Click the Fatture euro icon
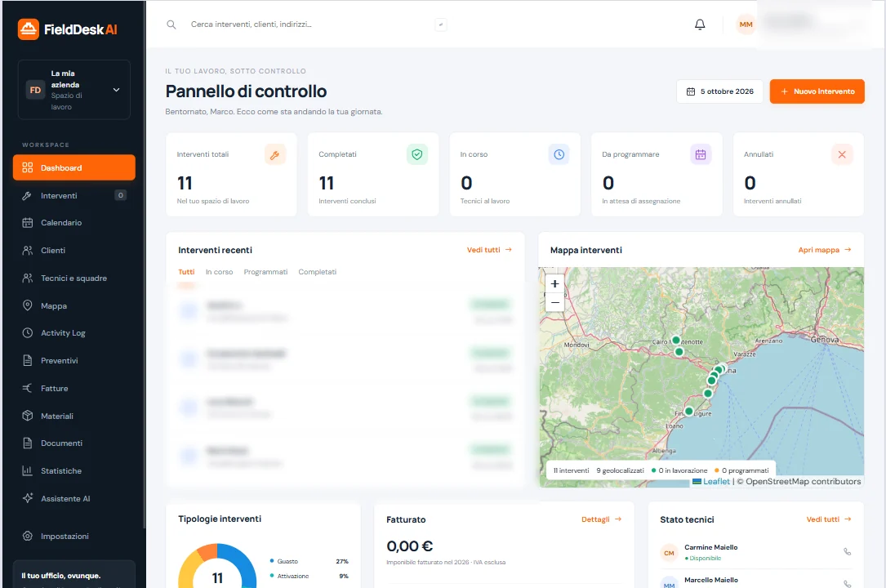886x588 pixels. click(x=27, y=388)
